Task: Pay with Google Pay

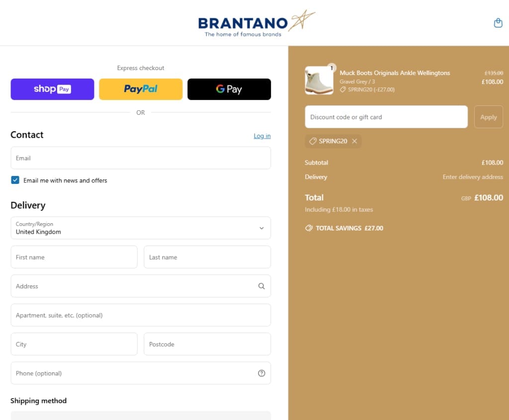Action: (229, 89)
